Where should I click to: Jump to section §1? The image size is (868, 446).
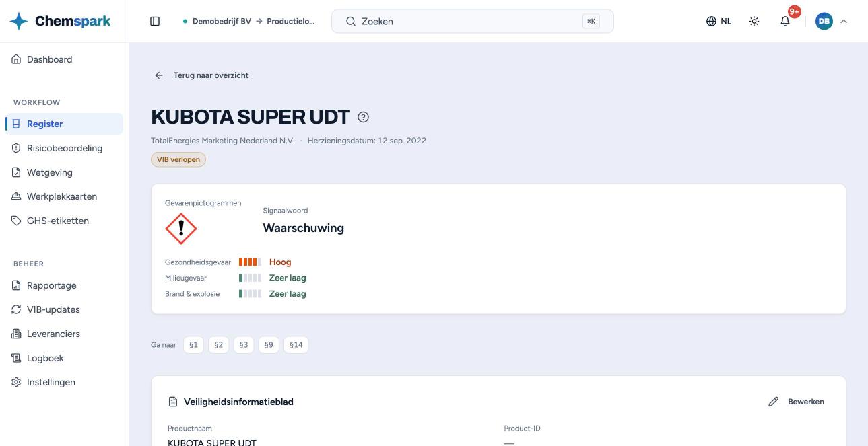(193, 345)
